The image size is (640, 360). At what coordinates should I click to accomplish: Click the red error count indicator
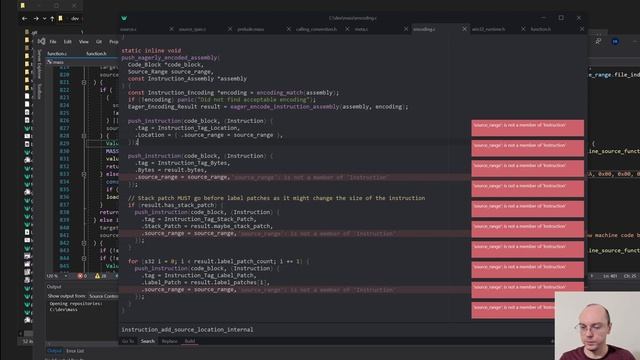tap(82, 276)
